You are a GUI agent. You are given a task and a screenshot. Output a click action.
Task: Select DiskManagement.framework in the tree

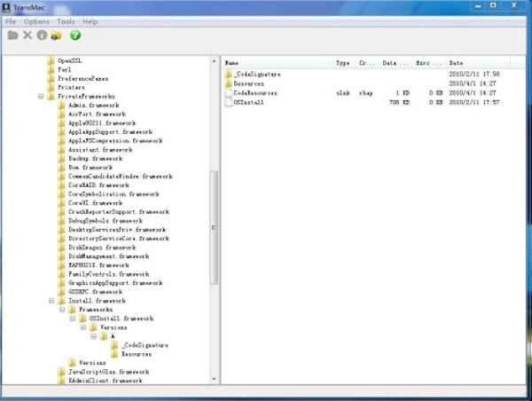pyautogui.click(x=108, y=256)
